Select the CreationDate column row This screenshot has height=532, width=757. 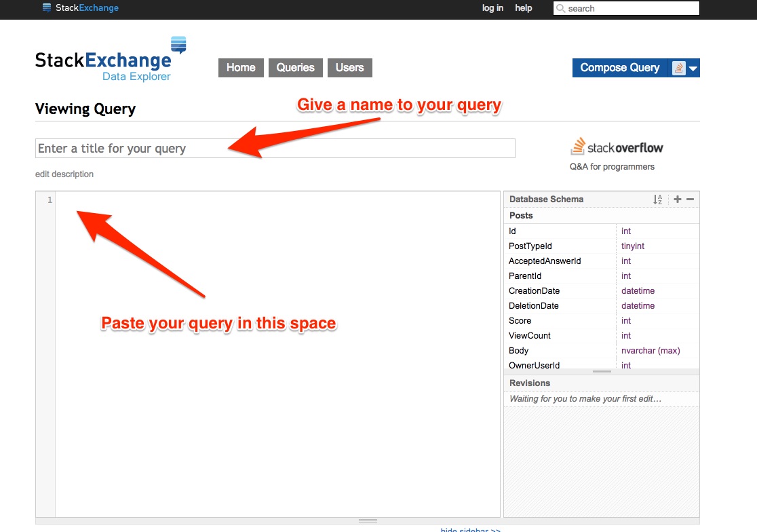pos(602,291)
